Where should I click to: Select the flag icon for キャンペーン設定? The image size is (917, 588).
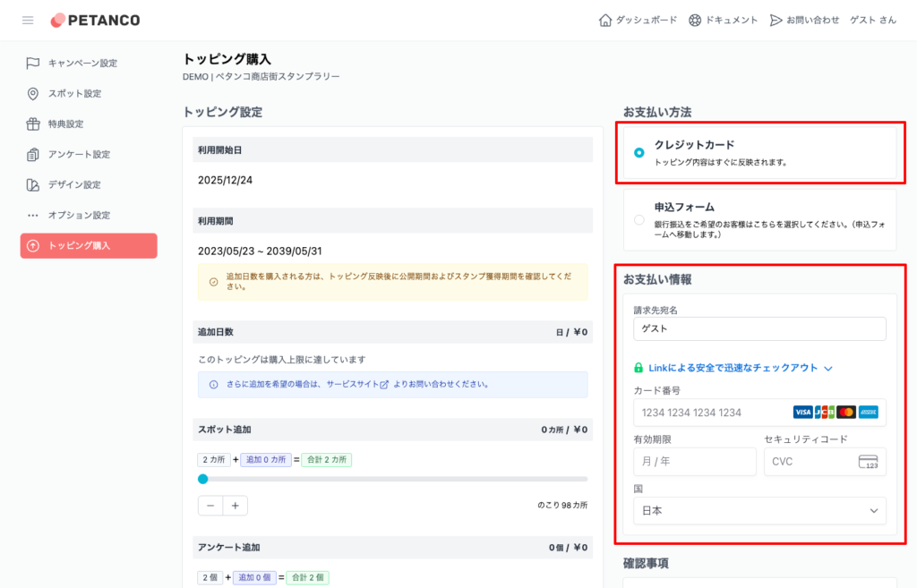click(32, 62)
